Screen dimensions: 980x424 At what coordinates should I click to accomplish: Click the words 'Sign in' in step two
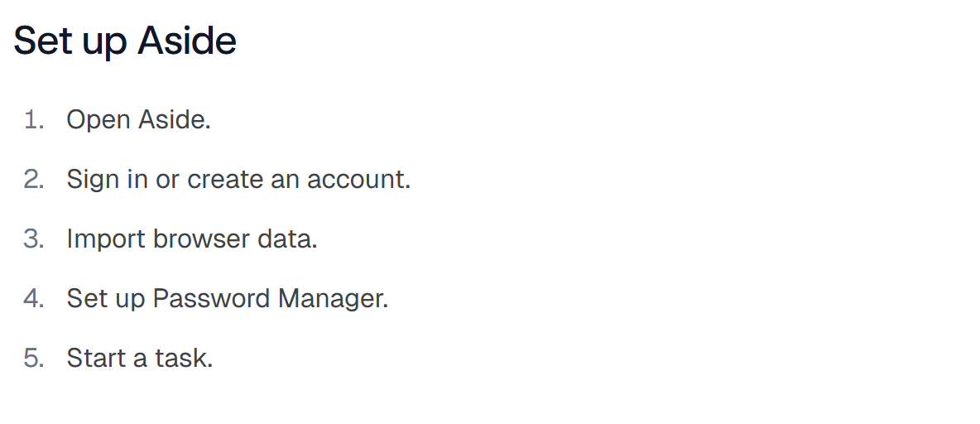[x=108, y=180]
